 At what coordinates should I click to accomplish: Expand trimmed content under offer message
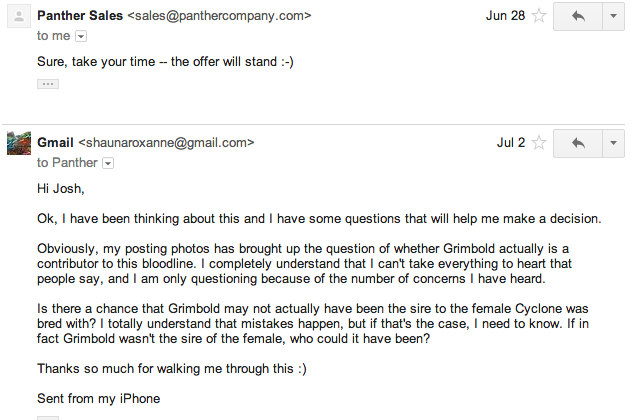tap(48, 84)
